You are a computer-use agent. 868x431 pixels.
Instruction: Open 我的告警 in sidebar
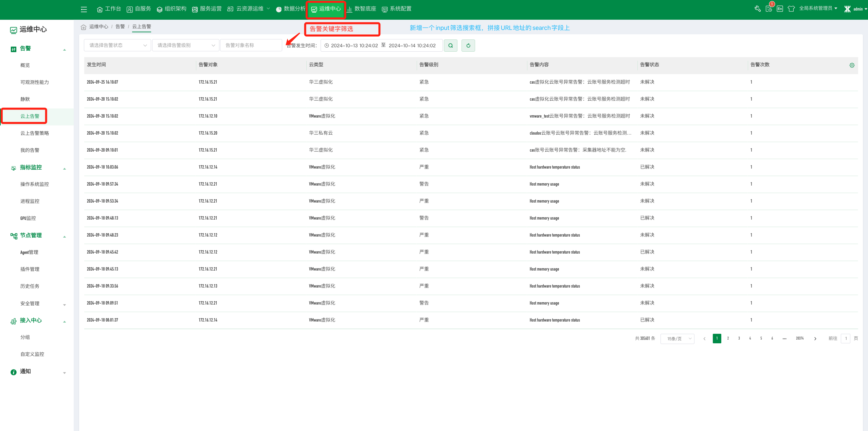pos(30,150)
